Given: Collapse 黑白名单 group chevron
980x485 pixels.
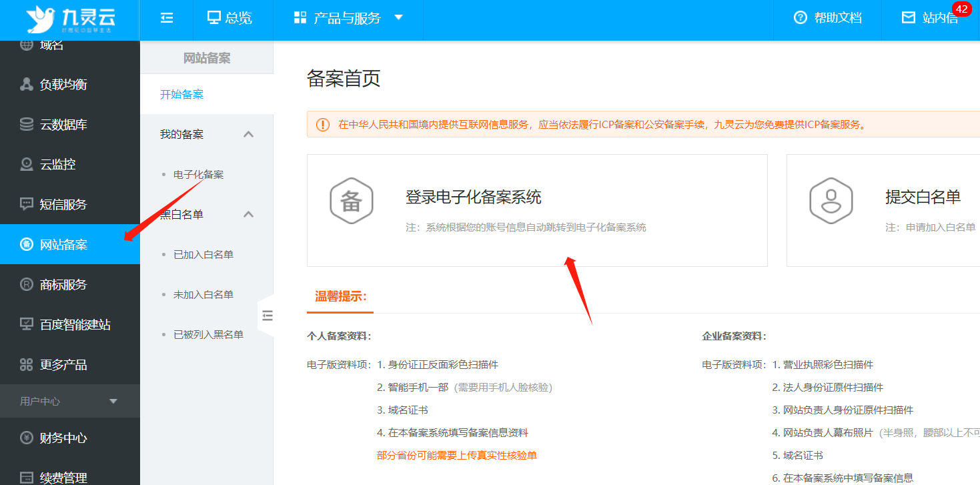Looking at the screenshot, I should point(249,214).
